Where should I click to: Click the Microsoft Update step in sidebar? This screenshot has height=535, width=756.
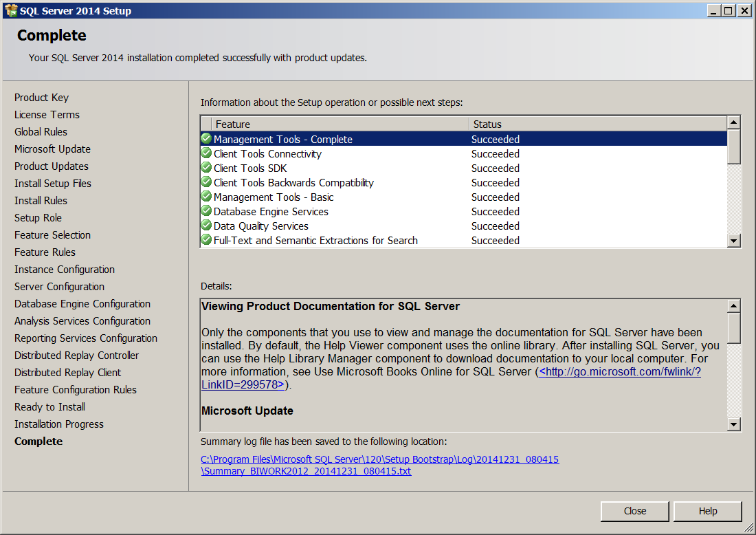click(x=52, y=149)
